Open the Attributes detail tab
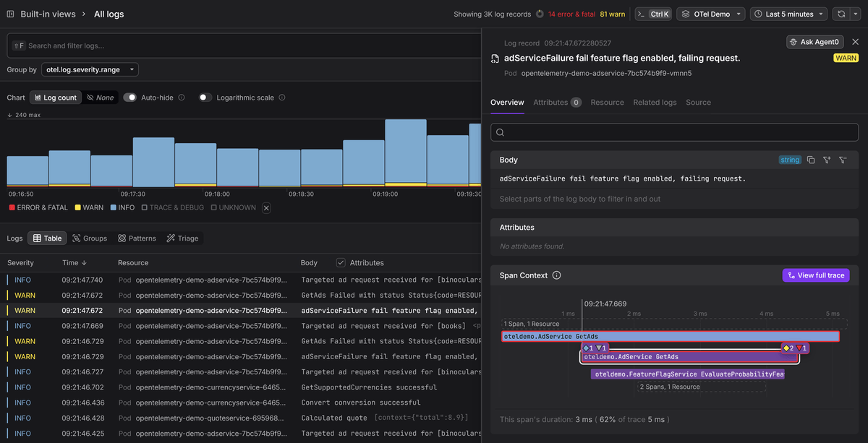The image size is (868, 443). (x=557, y=103)
